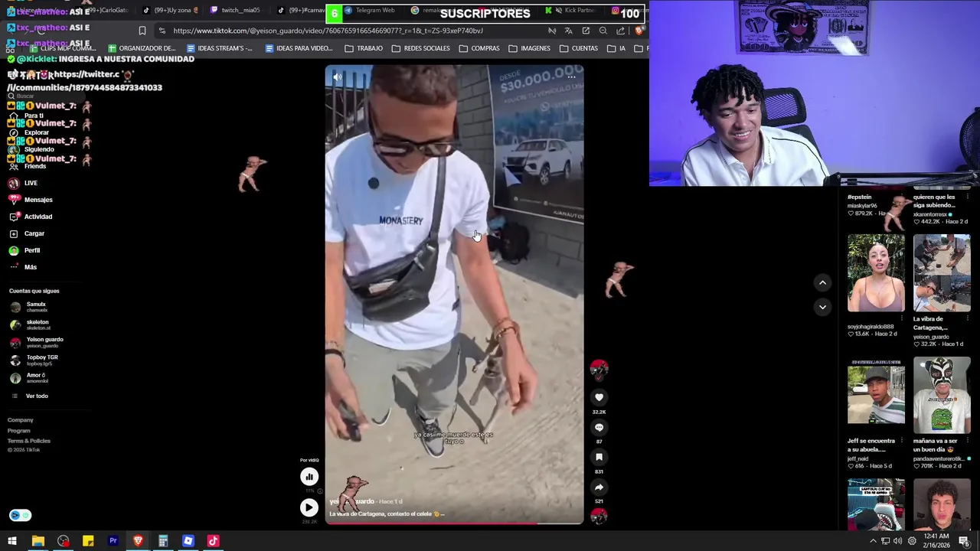
Task: Click the share page icon in the address bar
Action: click(620, 31)
